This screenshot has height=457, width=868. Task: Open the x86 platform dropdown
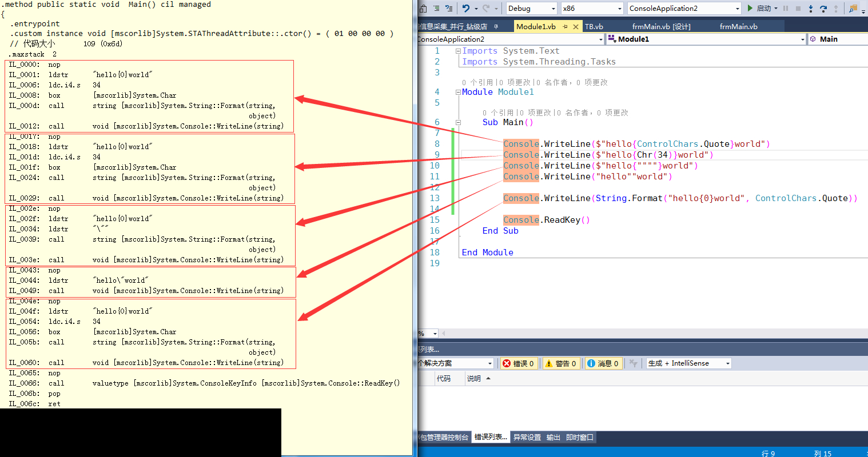[x=592, y=8]
